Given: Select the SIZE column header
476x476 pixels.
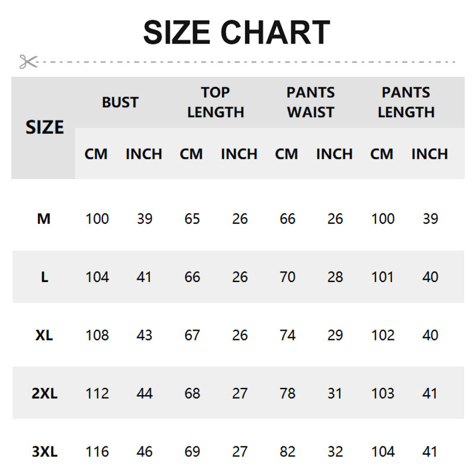Looking at the screenshot, I should click(45, 127).
